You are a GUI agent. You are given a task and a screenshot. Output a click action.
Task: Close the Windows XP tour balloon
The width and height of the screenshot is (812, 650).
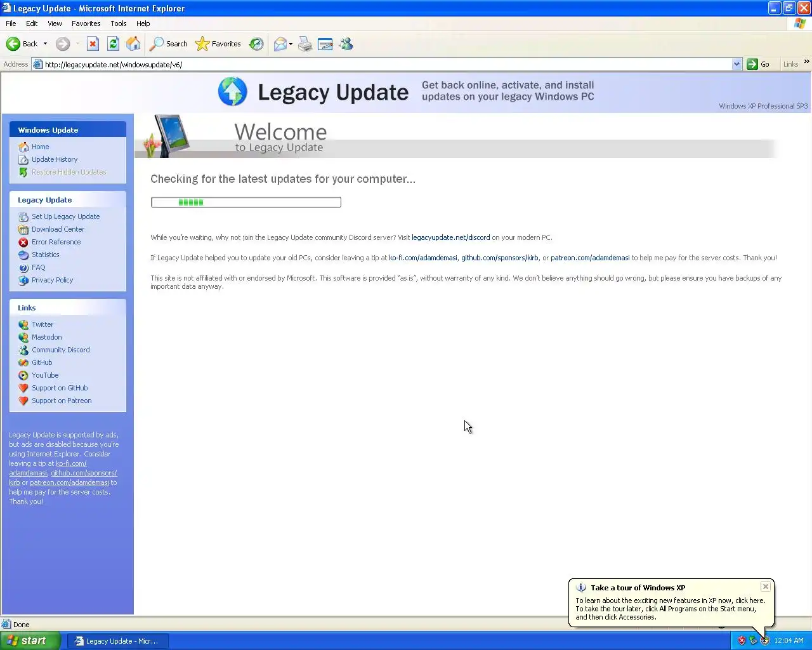point(766,587)
